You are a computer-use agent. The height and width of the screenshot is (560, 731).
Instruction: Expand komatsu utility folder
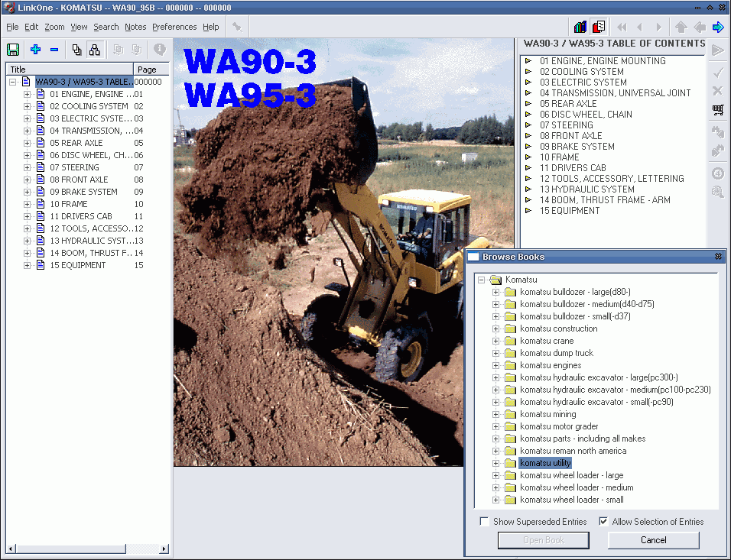(495, 463)
